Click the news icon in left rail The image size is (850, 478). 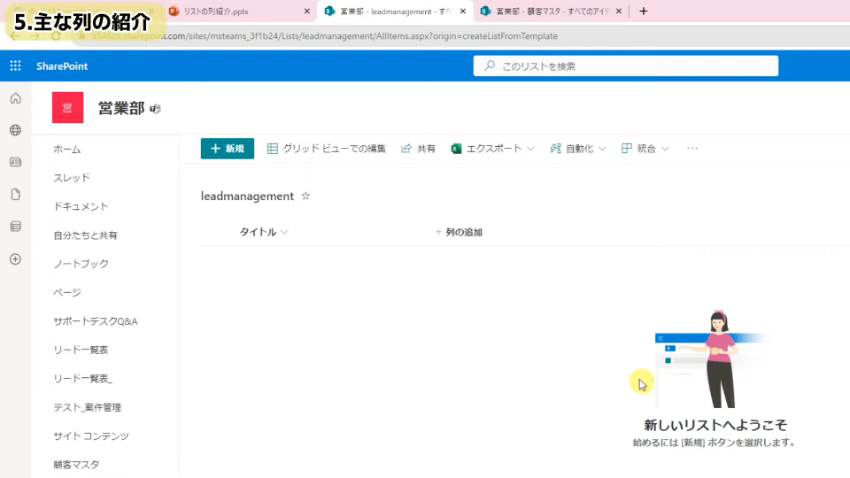coord(15,162)
